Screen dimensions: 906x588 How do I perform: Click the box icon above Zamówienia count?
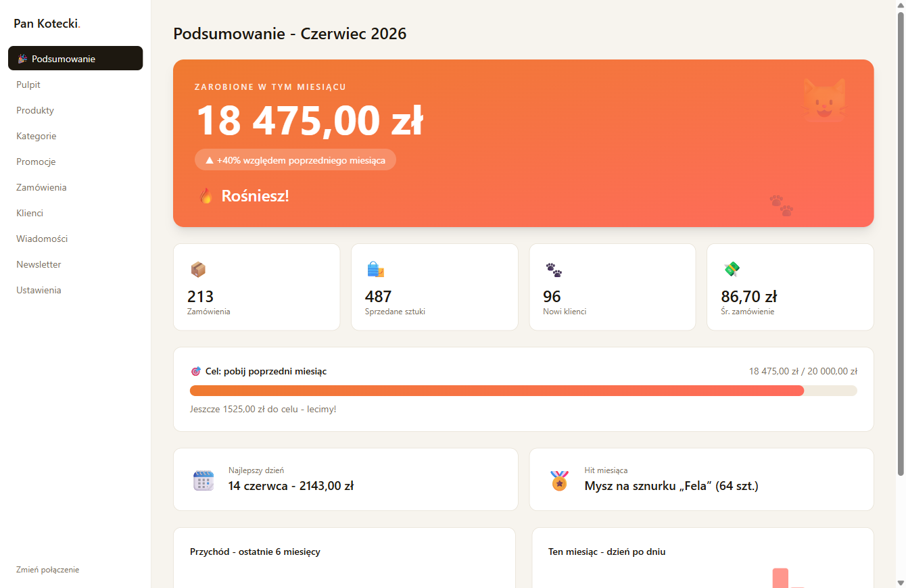pos(198,270)
